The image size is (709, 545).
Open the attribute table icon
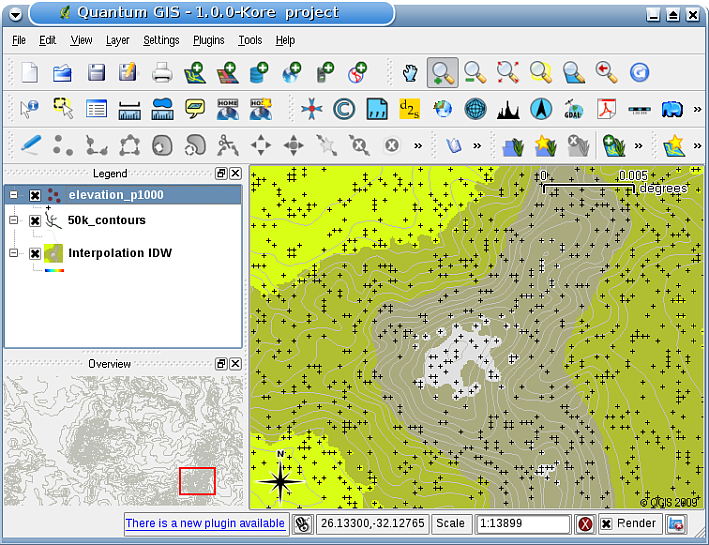click(x=96, y=109)
